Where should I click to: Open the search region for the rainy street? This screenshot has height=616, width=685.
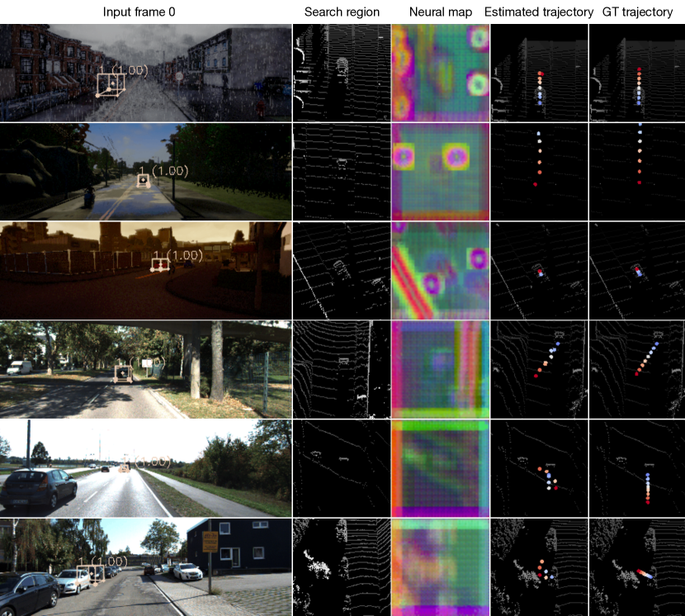(342, 73)
